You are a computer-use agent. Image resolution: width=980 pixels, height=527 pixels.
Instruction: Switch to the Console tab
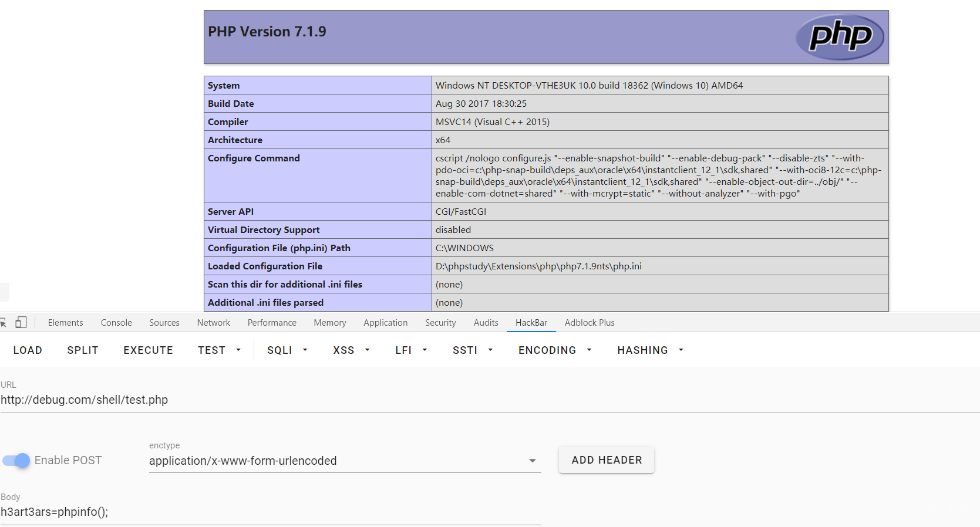tap(116, 323)
